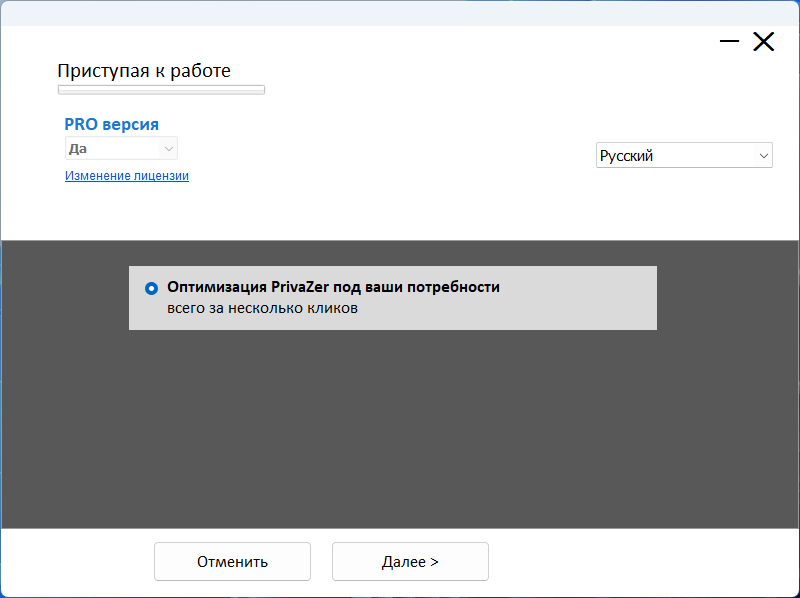Image resolution: width=800 pixels, height=598 pixels.
Task: Click the "Русский" text in the language field
Action: (x=626, y=156)
